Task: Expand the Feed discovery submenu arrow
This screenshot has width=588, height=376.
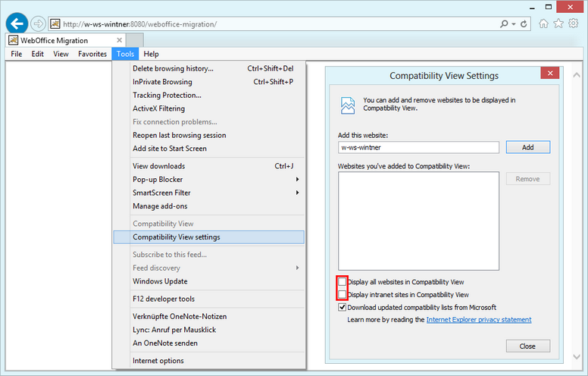Action: [297, 268]
